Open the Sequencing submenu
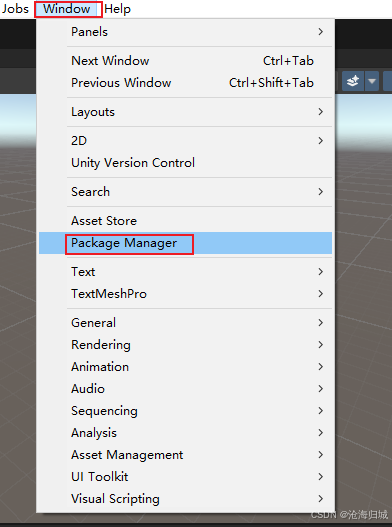The image size is (392, 527). (185, 411)
